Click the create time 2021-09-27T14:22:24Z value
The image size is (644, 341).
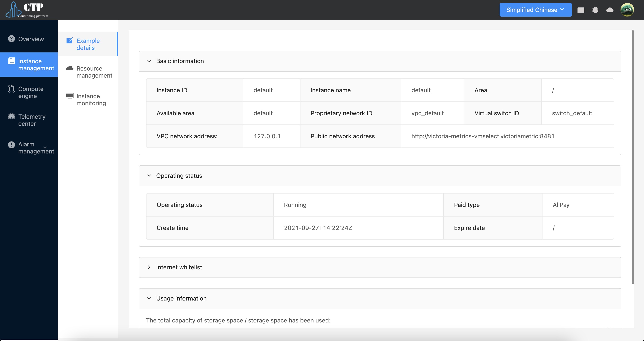click(318, 228)
